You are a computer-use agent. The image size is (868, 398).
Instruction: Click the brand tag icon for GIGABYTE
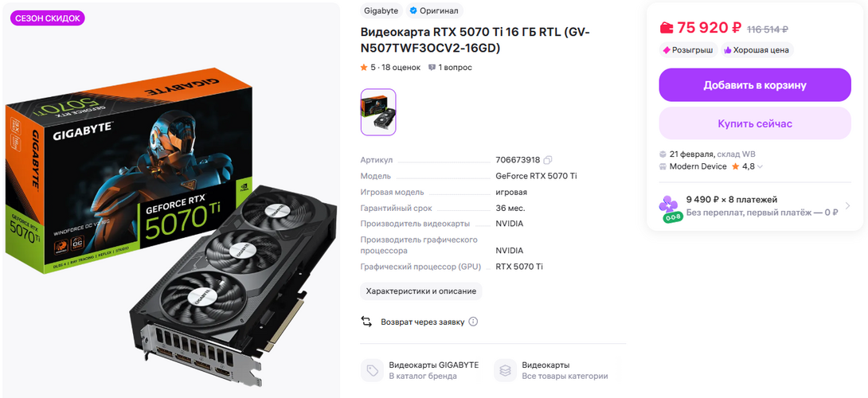pos(371,370)
